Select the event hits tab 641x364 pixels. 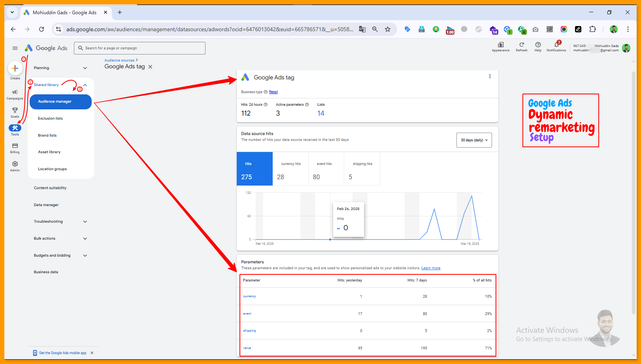pos(326,169)
